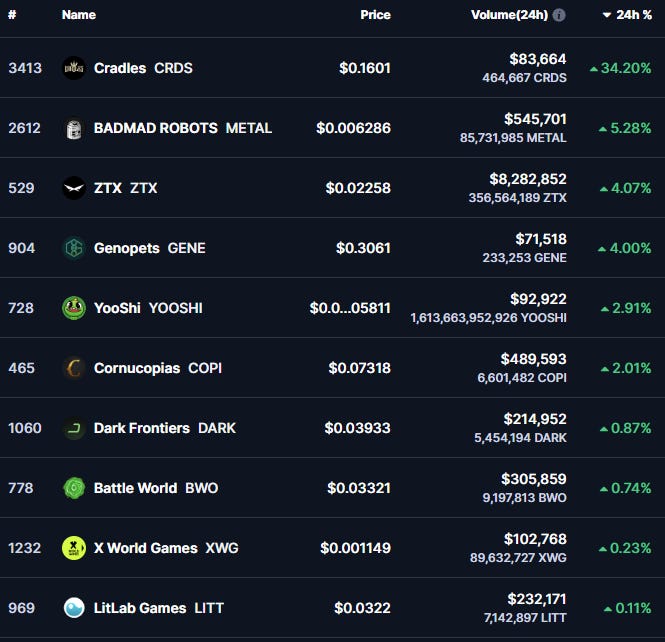
Task: Open the Volume(24h) info icon
Action: pos(559,15)
